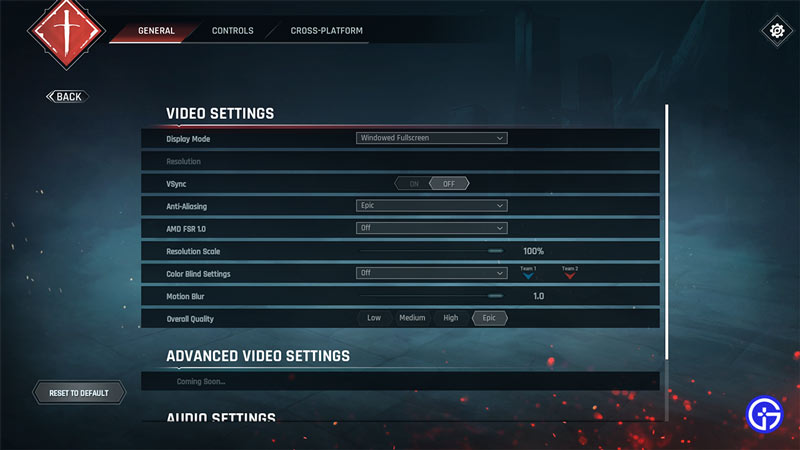Select Low overall quality
The width and height of the screenshot is (800, 450).
[x=374, y=318]
